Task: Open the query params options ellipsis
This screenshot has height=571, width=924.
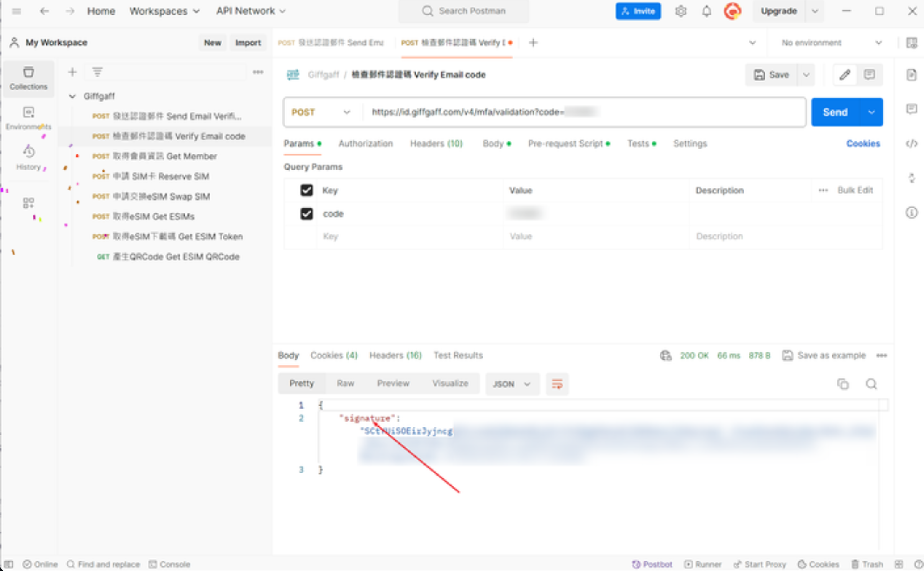Action: tap(823, 190)
